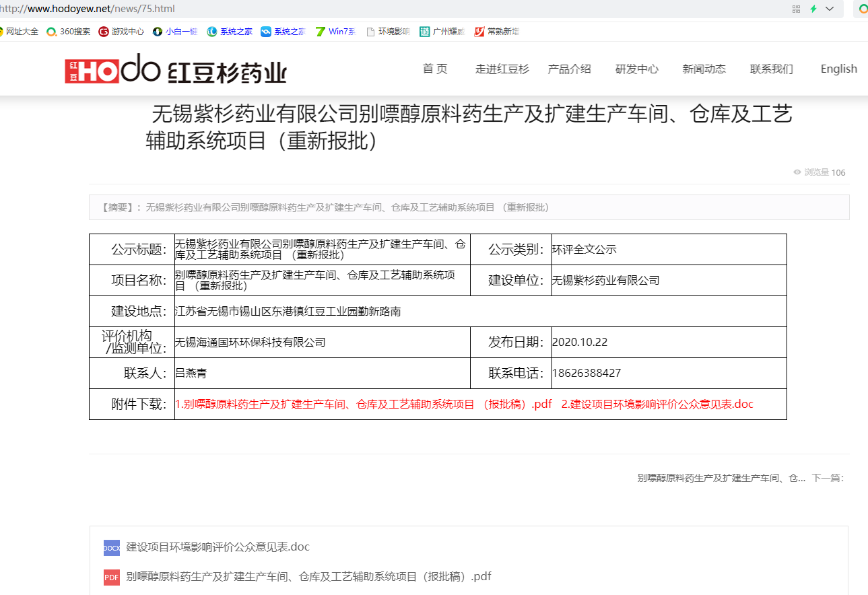This screenshot has height=595, width=868.
Task: Click the 联系电话 label cell
Action: 511,374
